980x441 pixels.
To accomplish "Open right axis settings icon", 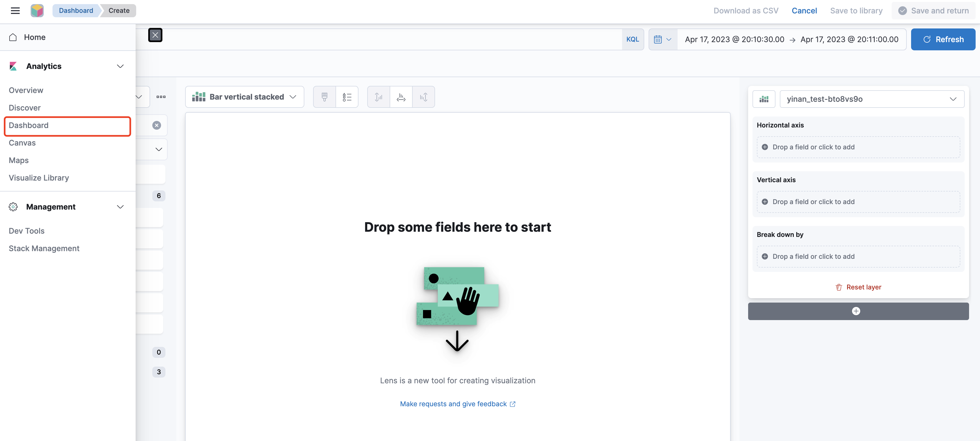I will [424, 97].
